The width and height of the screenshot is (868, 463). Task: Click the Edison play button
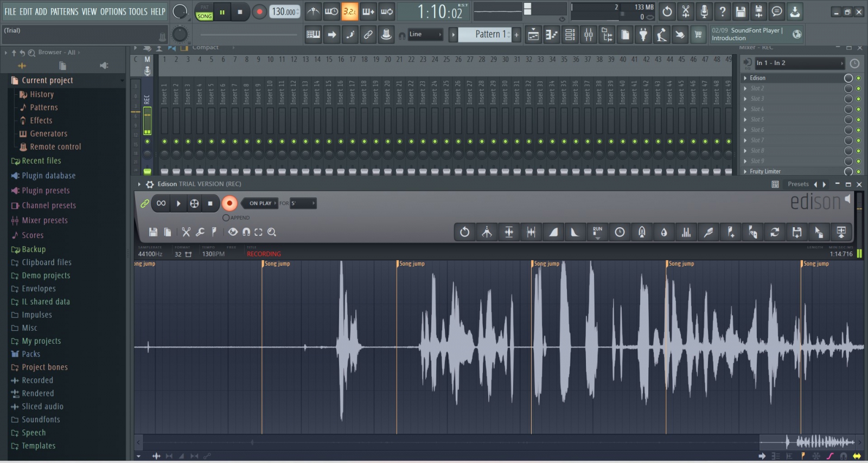tap(178, 203)
